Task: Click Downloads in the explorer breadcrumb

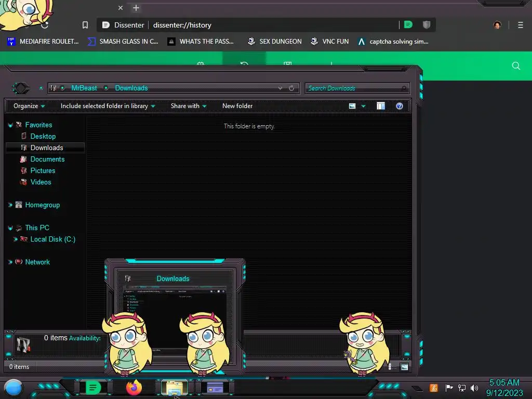Action: [131, 88]
